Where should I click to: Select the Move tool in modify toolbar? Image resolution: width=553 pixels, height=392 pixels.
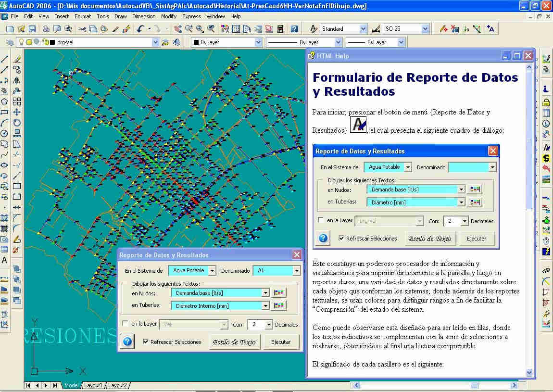point(17,112)
